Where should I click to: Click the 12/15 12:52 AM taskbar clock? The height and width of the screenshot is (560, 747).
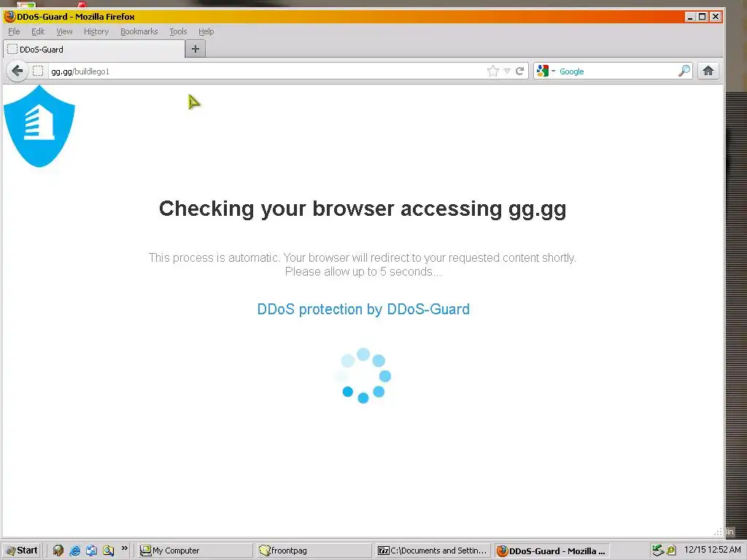tap(712, 550)
